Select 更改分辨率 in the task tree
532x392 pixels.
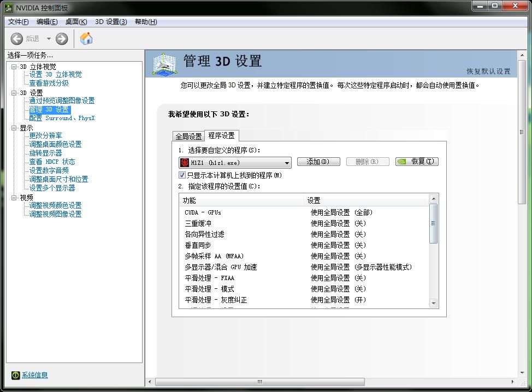click(45, 135)
